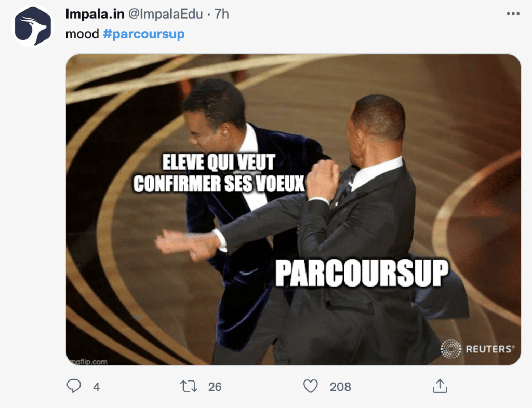The width and height of the screenshot is (532, 408).
Task: View the 208 likes count
Action: pyautogui.click(x=340, y=387)
